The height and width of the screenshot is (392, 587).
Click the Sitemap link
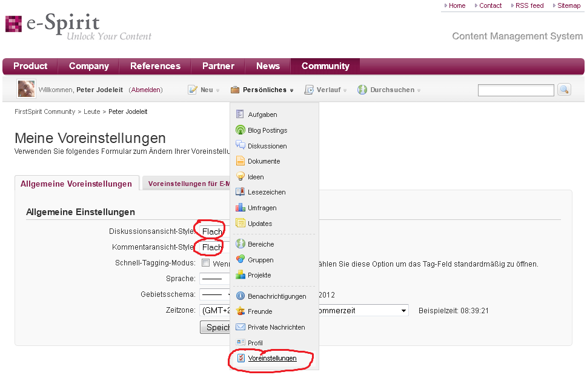569,5
